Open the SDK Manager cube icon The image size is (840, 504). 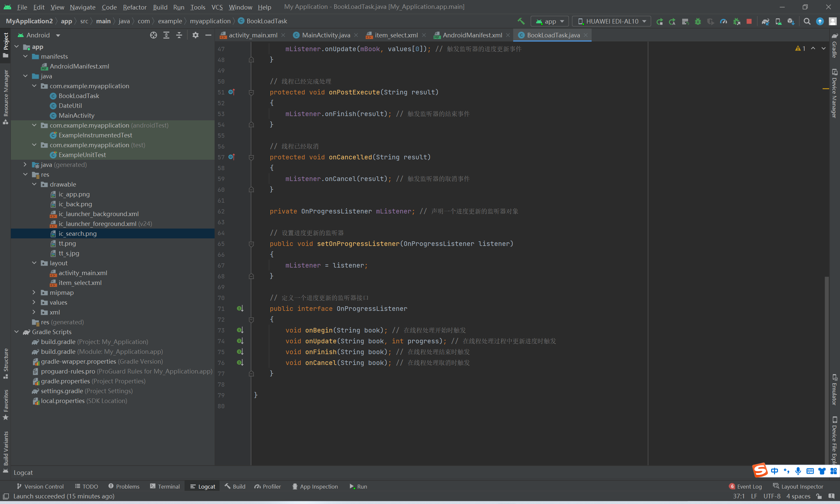pos(791,21)
